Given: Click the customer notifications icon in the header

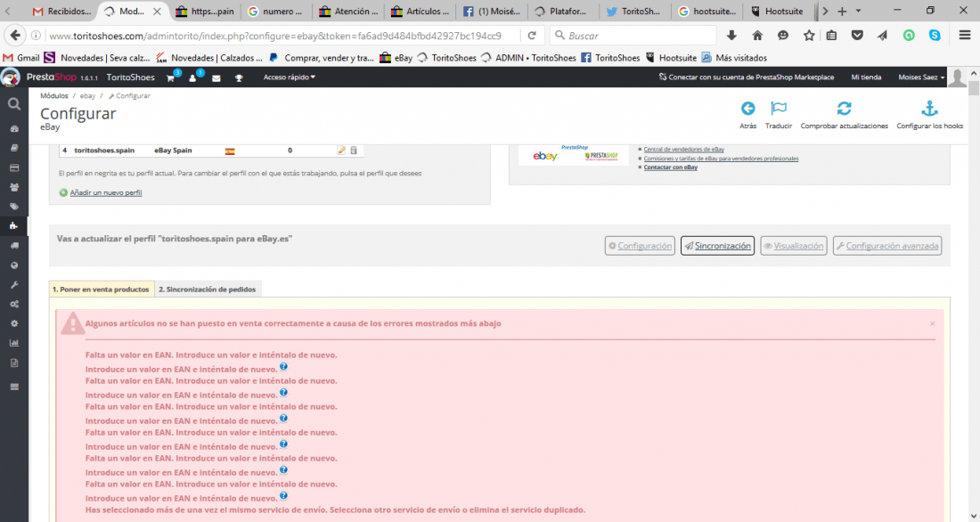Looking at the screenshot, I should click(x=193, y=77).
